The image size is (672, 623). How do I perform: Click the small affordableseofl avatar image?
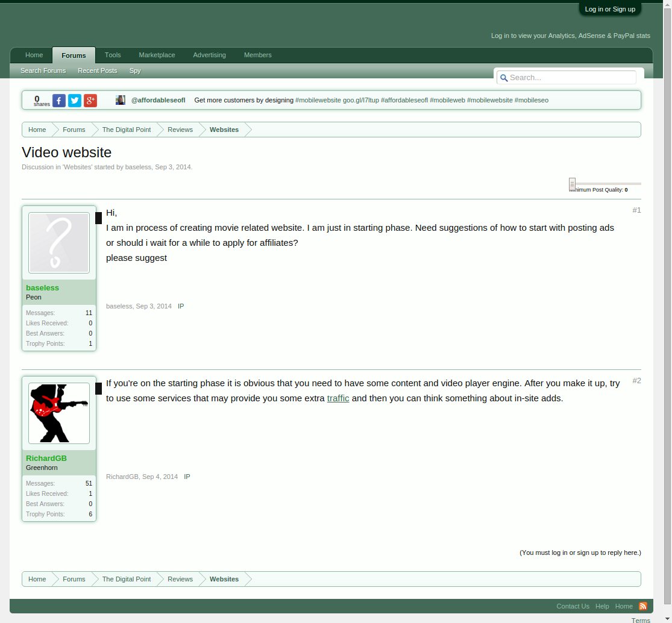(121, 100)
